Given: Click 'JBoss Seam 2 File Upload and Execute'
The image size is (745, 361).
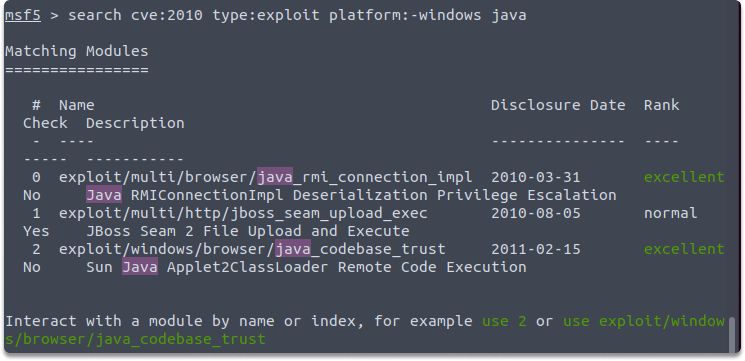Looking at the screenshot, I should (248, 231).
